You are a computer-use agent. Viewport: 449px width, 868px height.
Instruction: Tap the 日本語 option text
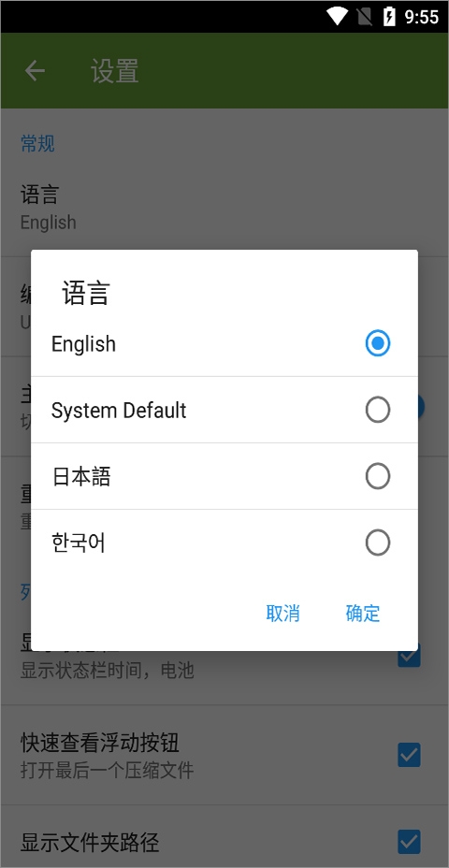click(81, 477)
